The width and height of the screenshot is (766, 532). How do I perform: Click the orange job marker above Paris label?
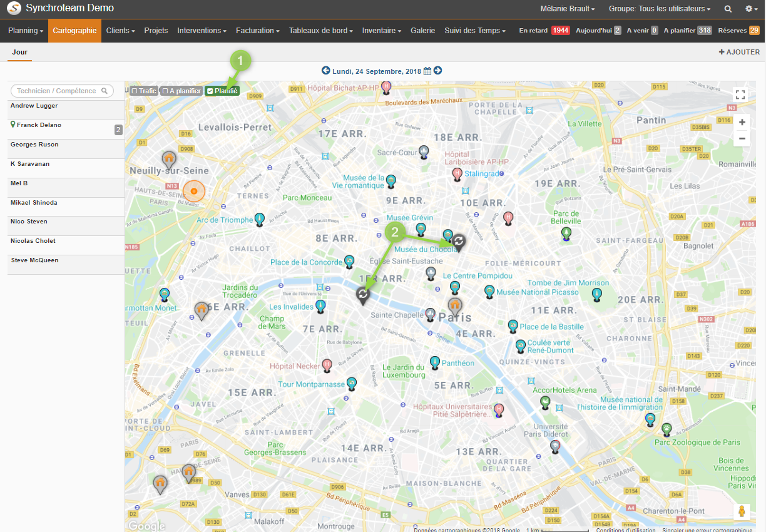coord(455,307)
